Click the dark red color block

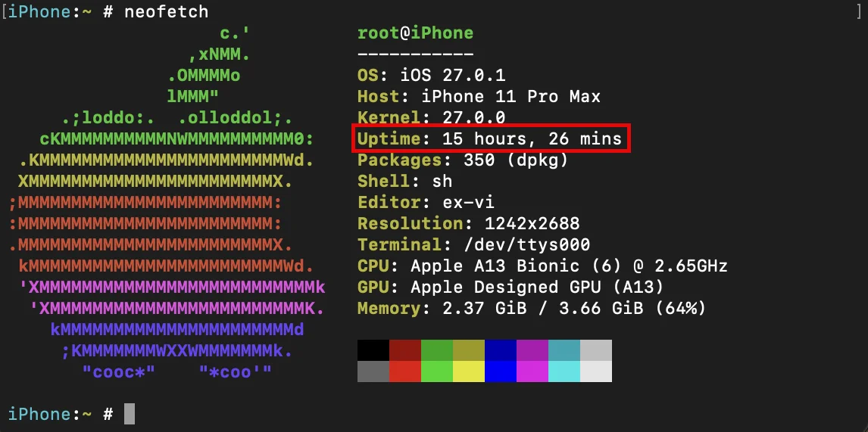(x=405, y=350)
